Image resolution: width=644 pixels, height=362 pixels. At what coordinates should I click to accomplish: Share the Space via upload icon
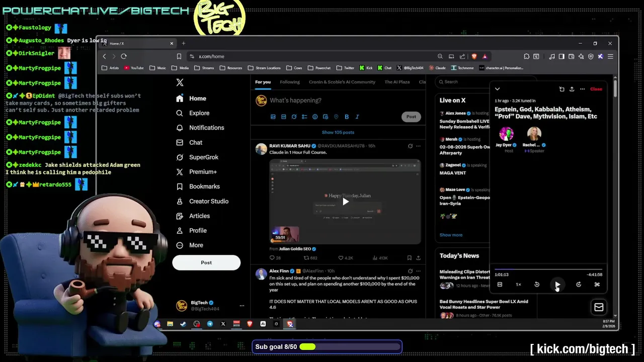(572, 89)
